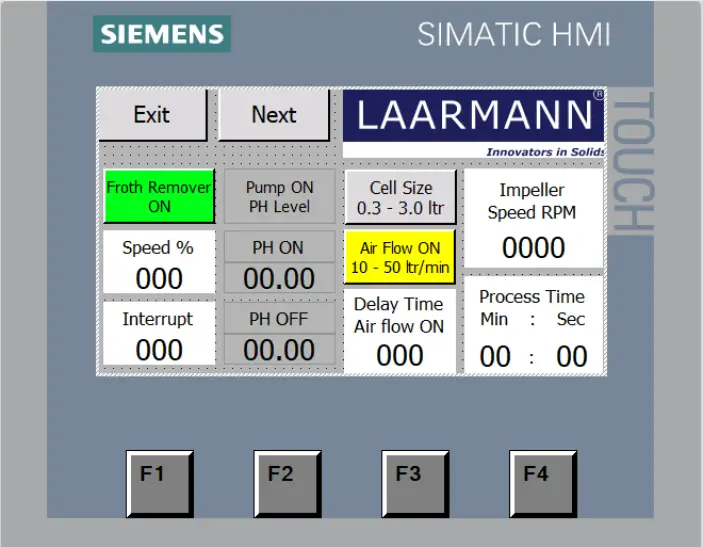703x547 pixels.
Task: Edit the Impeller Speed RPM value
Action: coord(534,247)
